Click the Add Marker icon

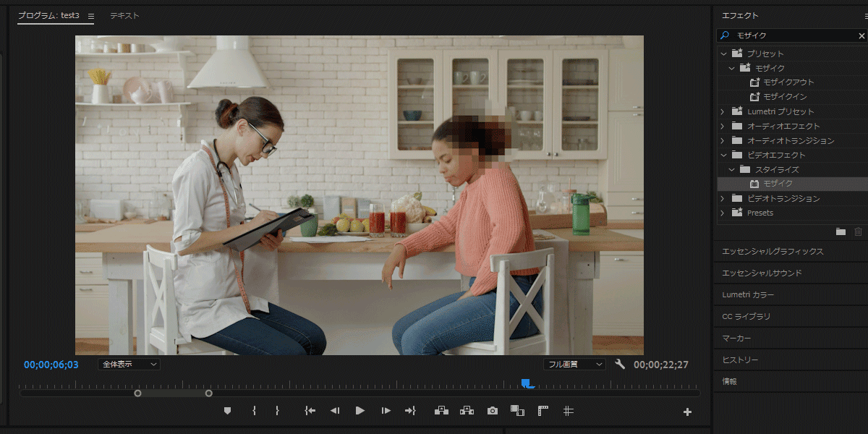(x=227, y=411)
